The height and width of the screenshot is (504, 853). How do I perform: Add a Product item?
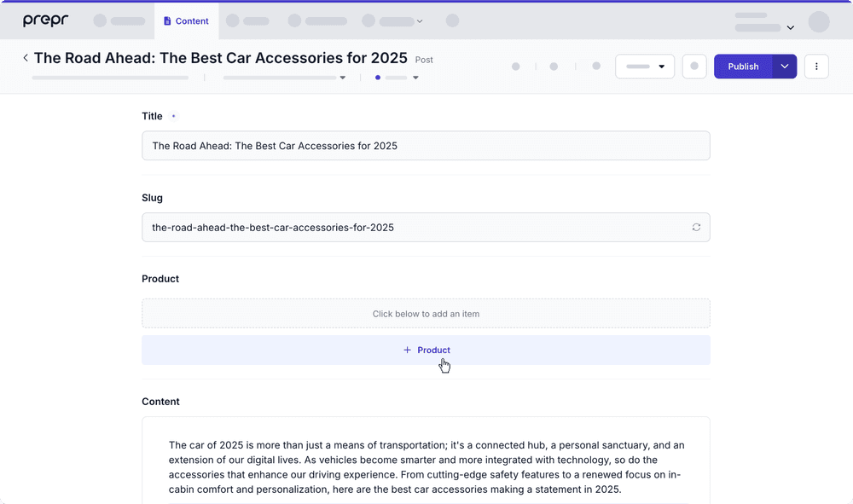coord(426,350)
